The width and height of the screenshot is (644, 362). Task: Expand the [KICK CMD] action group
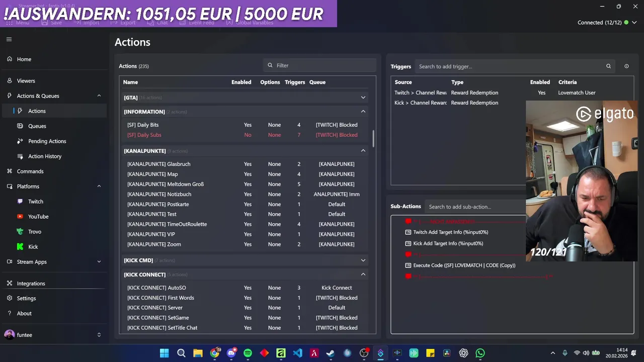(x=363, y=260)
